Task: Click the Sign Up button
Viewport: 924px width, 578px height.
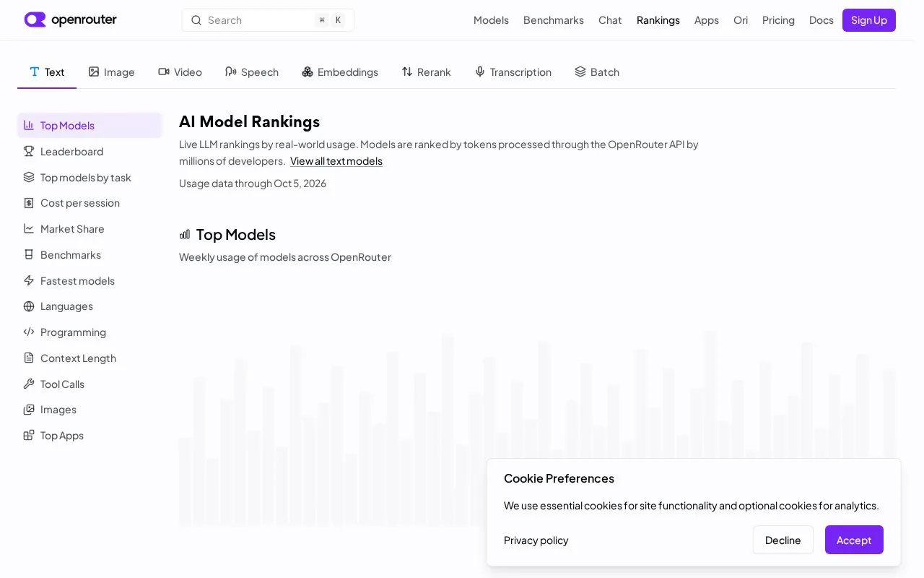Action: (869, 20)
